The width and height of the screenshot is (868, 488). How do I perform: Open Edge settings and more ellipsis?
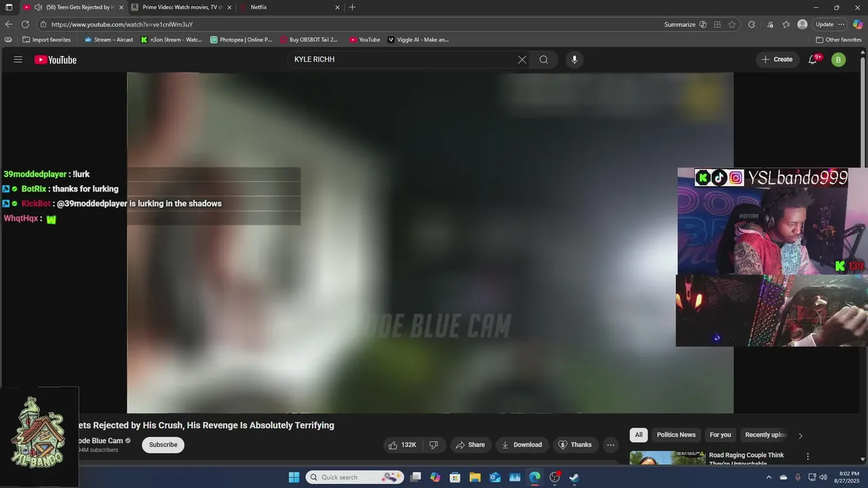coord(842,24)
